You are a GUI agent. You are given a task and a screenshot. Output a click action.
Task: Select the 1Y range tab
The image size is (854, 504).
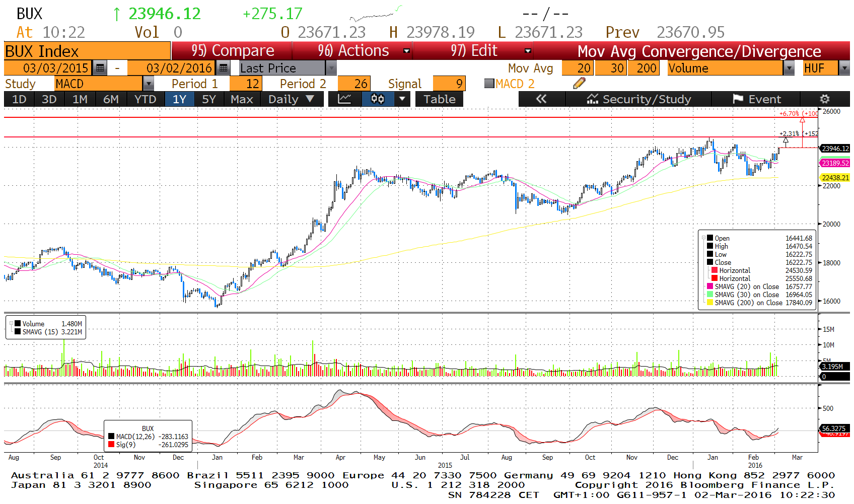[180, 99]
